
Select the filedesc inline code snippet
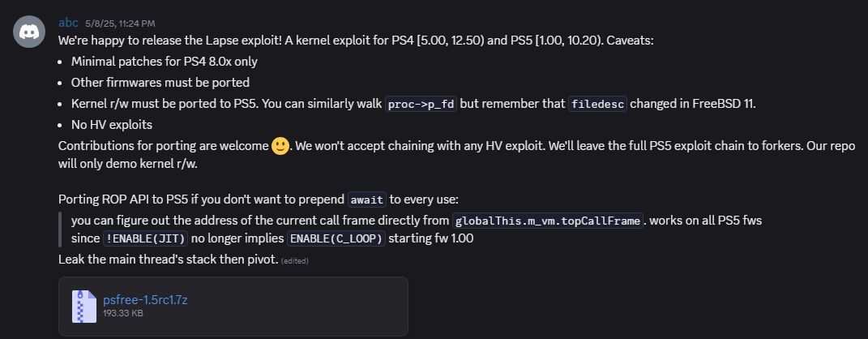[598, 104]
